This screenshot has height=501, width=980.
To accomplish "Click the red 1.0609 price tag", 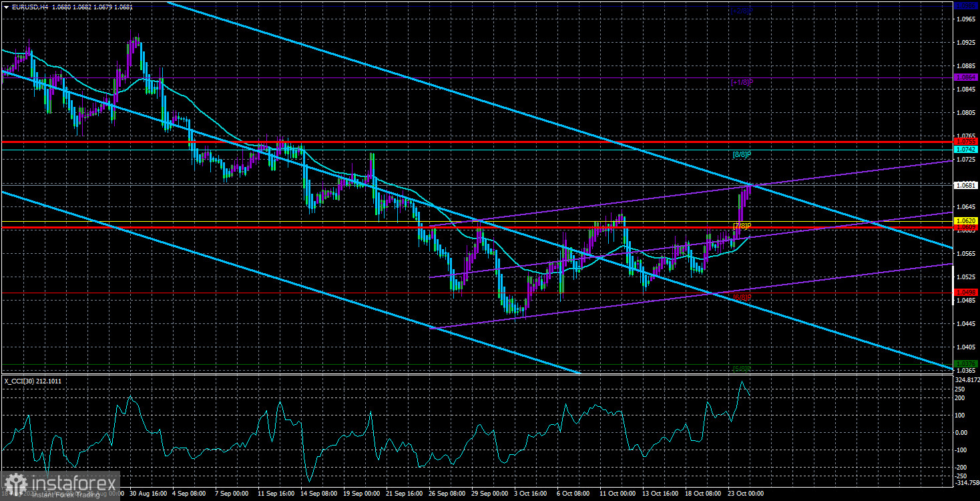I will 966,228.
